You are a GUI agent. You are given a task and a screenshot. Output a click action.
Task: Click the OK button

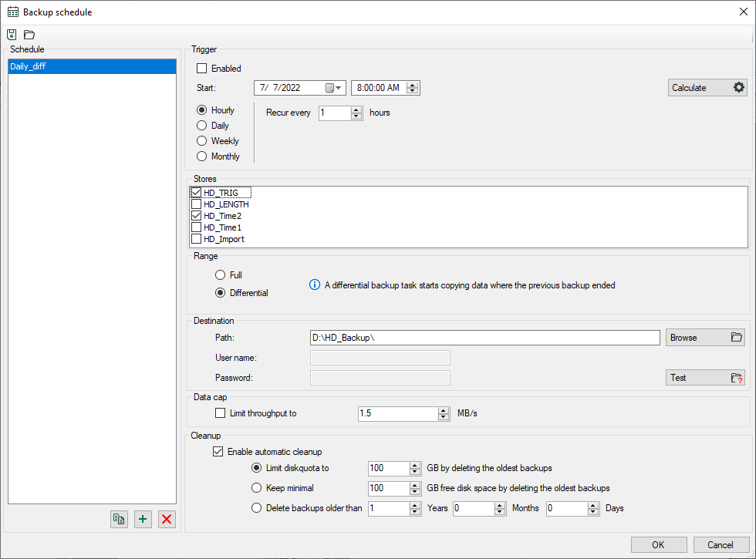click(658, 544)
